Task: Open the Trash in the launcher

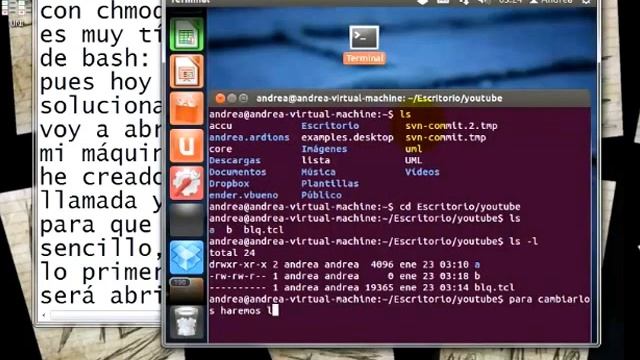Action: [x=187, y=322]
